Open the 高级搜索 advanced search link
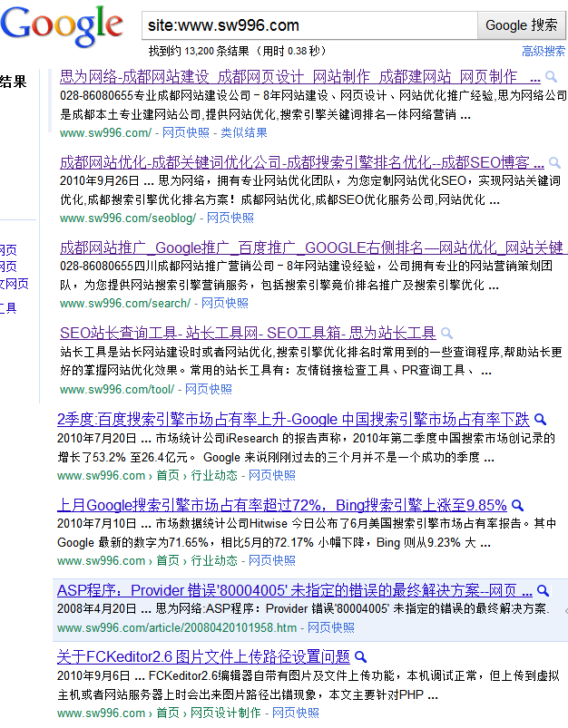The height and width of the screenshot is (728, 568). click(544, 52)
